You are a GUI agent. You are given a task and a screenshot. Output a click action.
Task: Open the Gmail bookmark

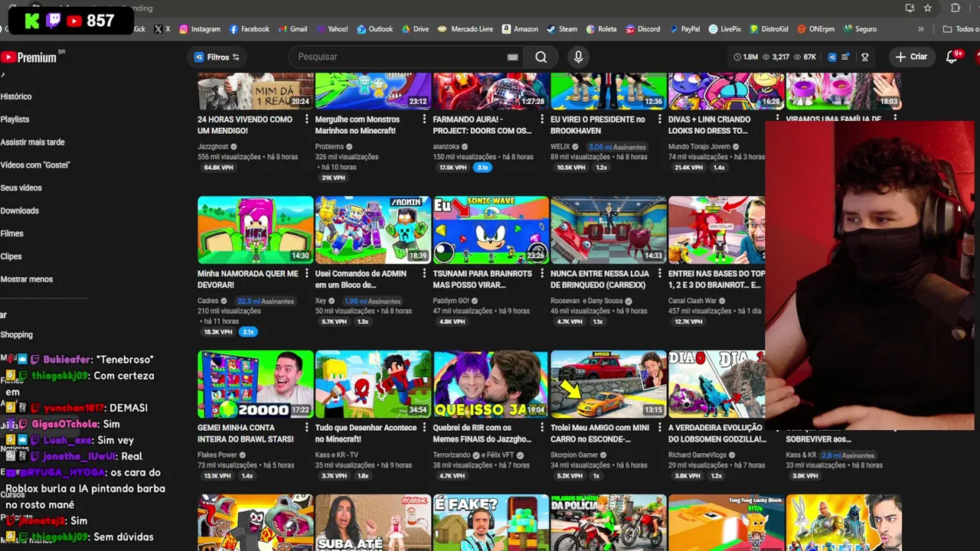click(292, 29)
